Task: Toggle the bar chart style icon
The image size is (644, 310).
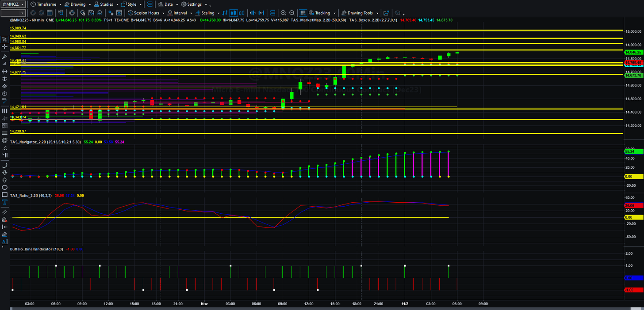Action: coord(225,13)
